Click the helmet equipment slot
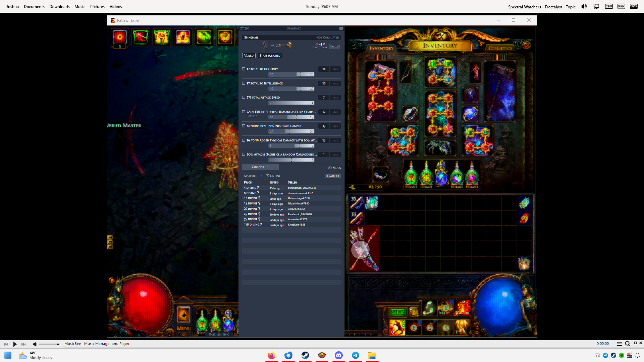The height and width of the screenshot is (362, 644). [x=440, y=72]
